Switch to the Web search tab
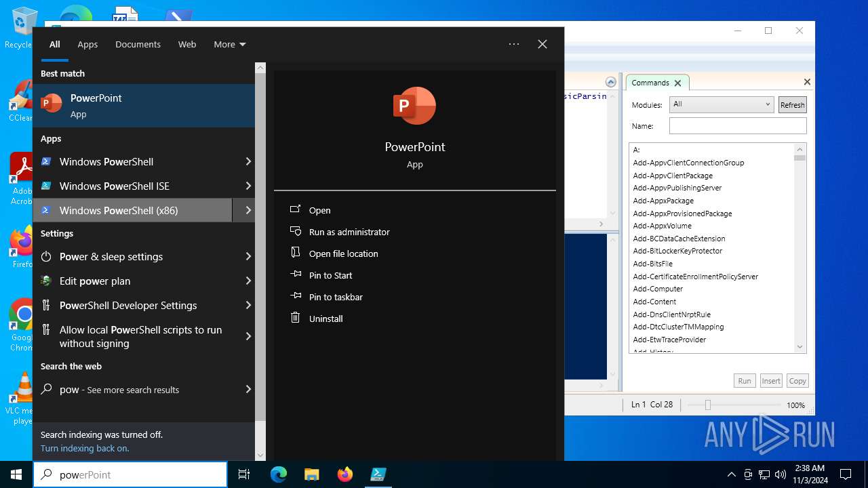Screen dimensions: 868x488 click(187, 44)
